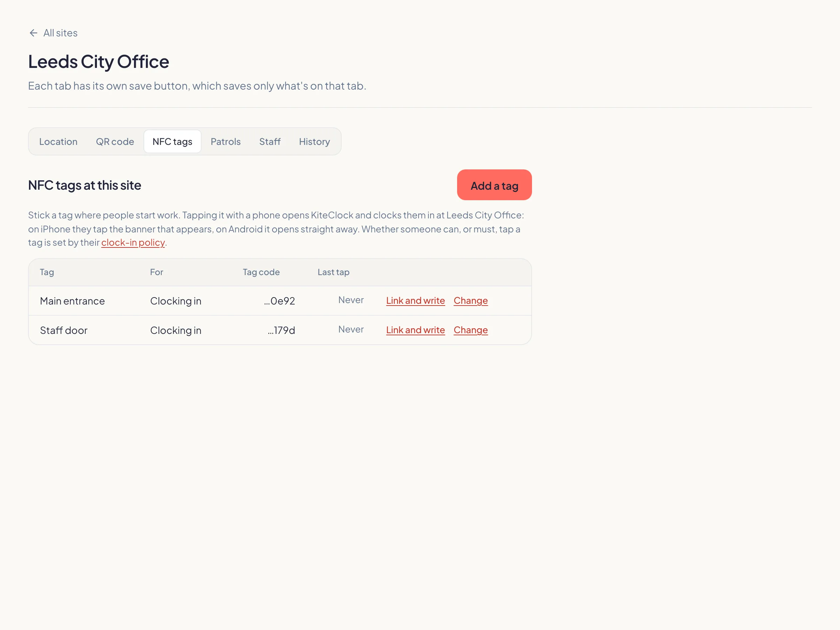Go back to All sites
Screen dimensions: 840x630
53,33
